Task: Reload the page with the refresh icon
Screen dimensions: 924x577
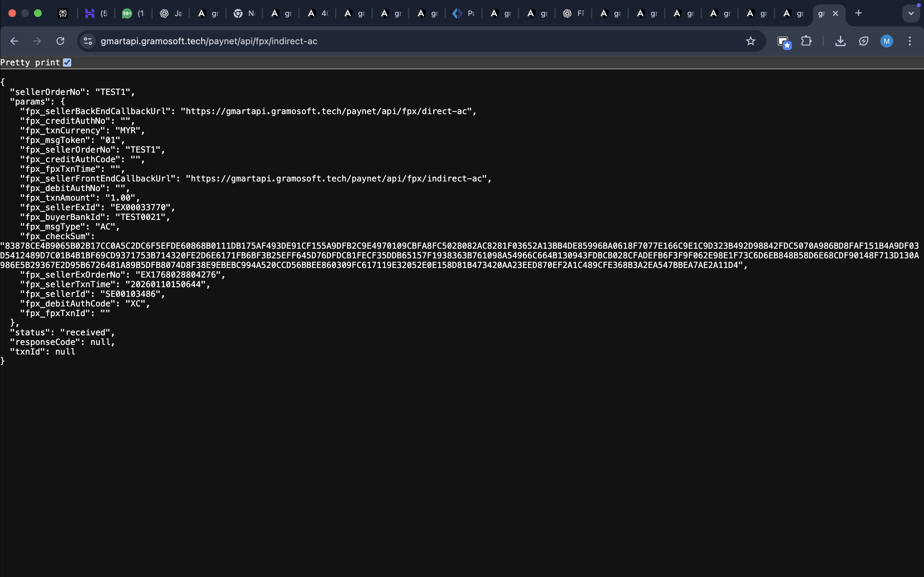Action: tap(60, 41)
